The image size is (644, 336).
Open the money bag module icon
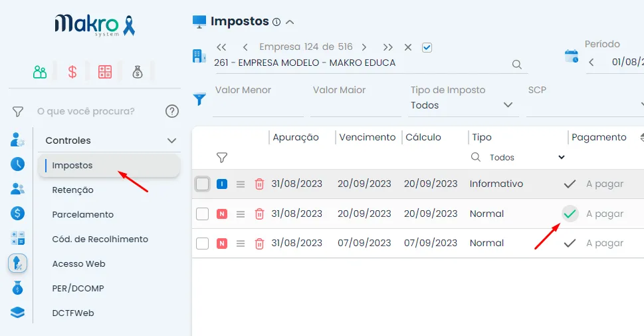(x=137, y=73)
